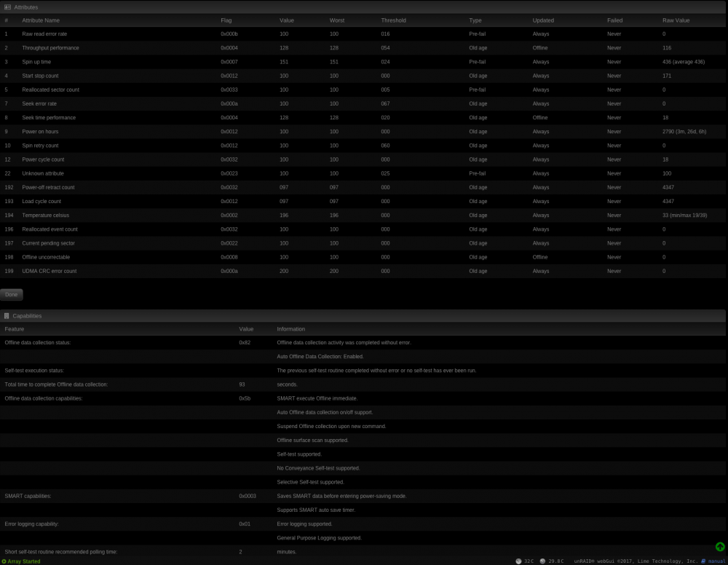Click the capability value '0x82'
Viewport: 728px width, 565px height.
[245, 343]
